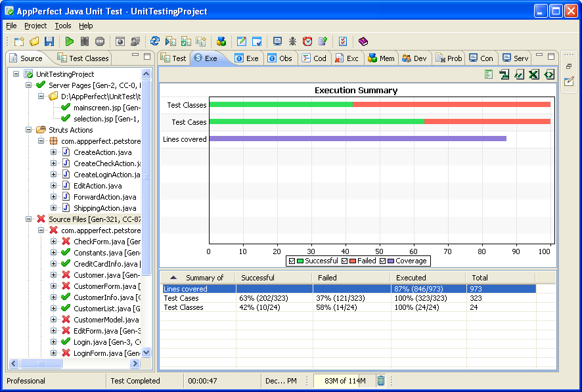Save the project using the floppy disk icon
582x392 pixels.
[49, 41]
